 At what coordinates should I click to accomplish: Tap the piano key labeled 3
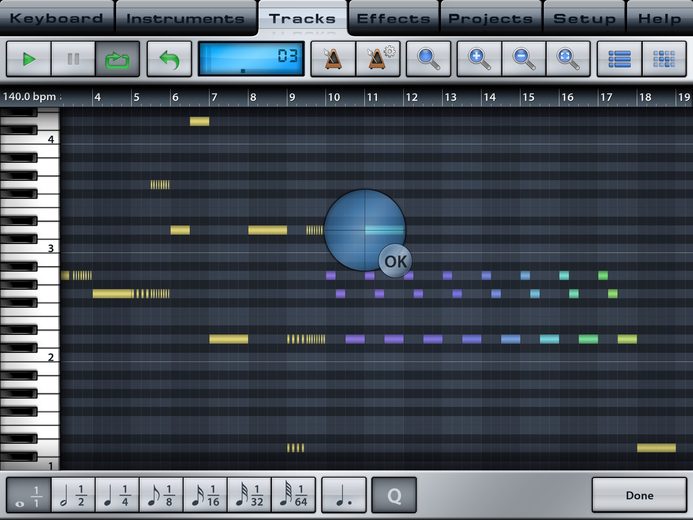[30, 248]
